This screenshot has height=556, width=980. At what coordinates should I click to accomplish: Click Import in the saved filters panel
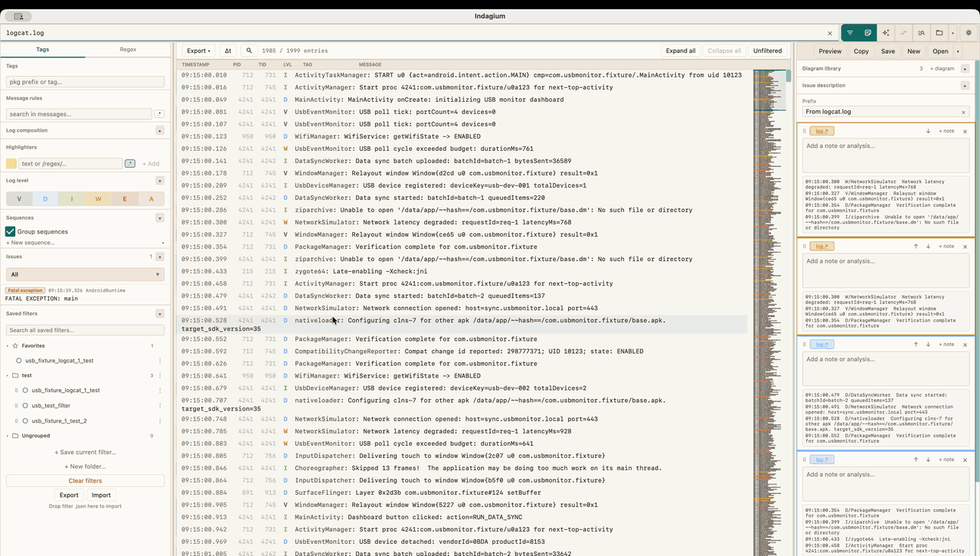(101, 495)
